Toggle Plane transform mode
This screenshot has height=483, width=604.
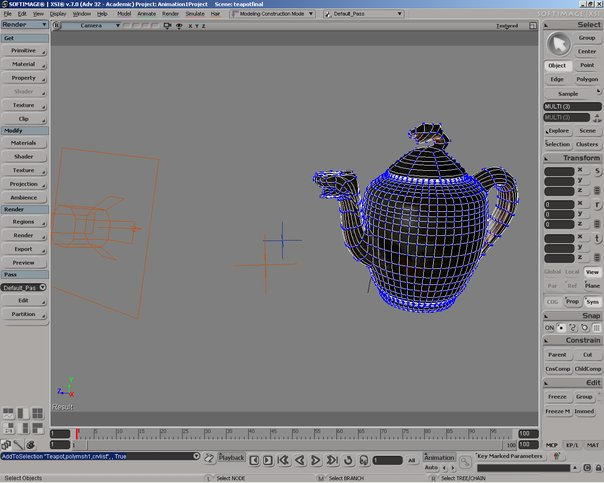(592, 286)
